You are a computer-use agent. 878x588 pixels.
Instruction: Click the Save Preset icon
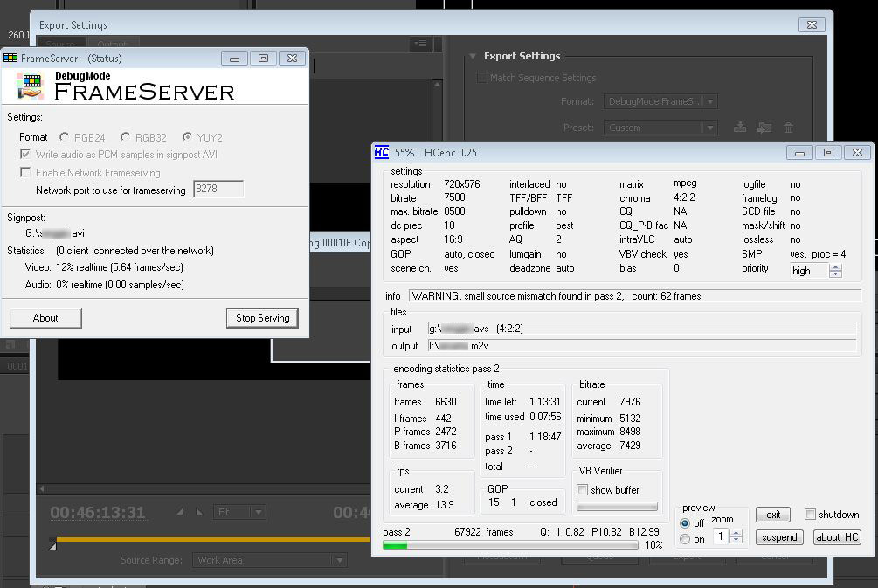point(740,128)
